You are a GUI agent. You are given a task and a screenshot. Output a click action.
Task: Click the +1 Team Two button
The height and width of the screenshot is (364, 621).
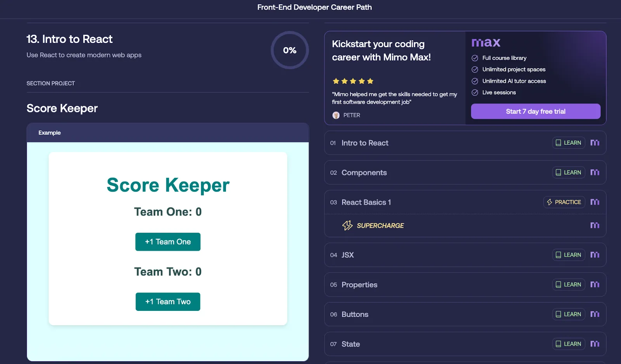(168, 302)
